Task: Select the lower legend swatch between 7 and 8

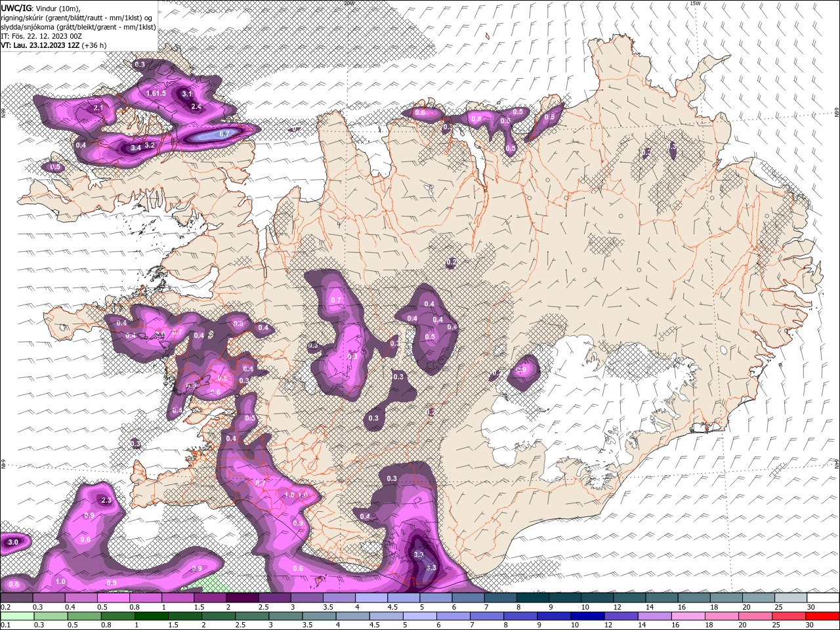Action: point(487,616)
